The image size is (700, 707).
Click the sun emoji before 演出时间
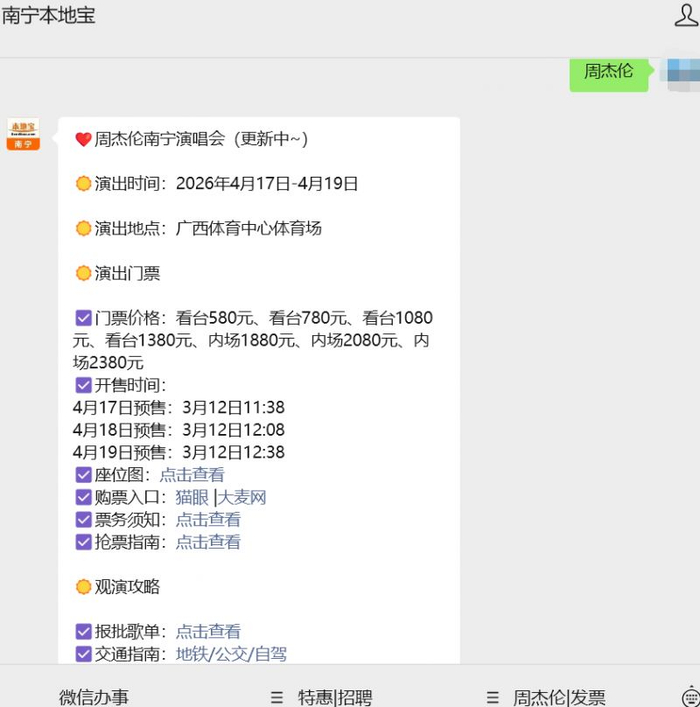coord(83,184)
